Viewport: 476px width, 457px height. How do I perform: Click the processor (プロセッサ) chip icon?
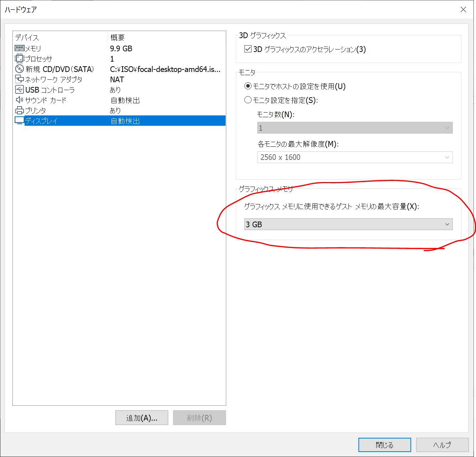19,58
